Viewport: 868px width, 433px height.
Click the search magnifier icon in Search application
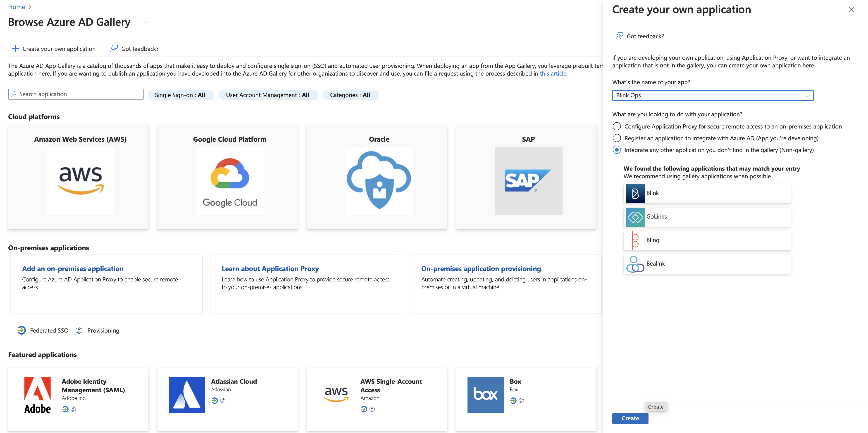[x=14, y=94]
